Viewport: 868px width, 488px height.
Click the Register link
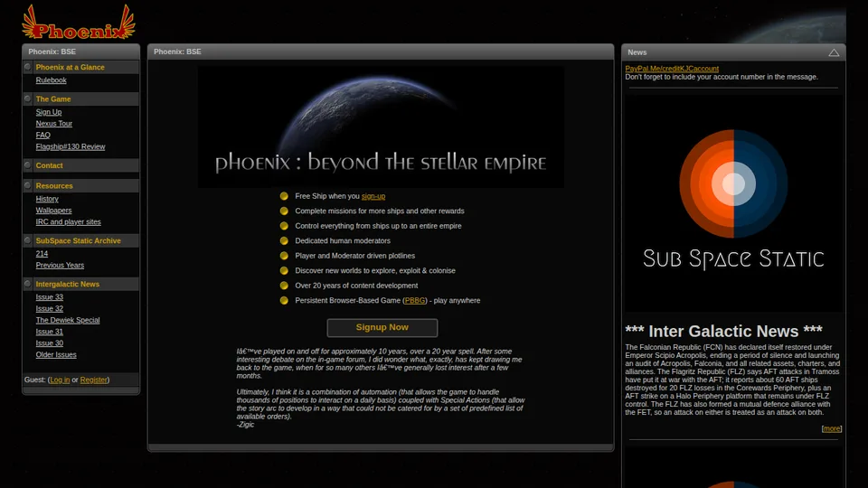pyautogui.click(x=93, y=380)
